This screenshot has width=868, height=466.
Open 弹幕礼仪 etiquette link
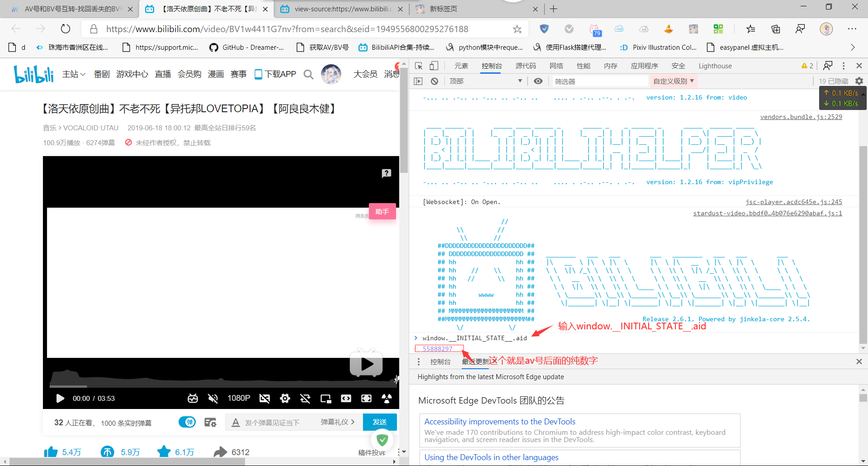[x=337, y=422]
